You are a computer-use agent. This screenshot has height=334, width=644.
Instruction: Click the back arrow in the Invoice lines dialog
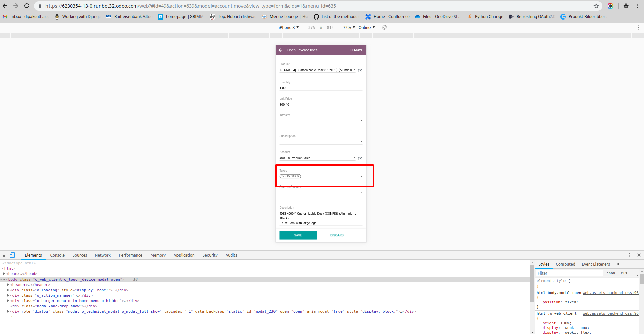click(280, 50)
